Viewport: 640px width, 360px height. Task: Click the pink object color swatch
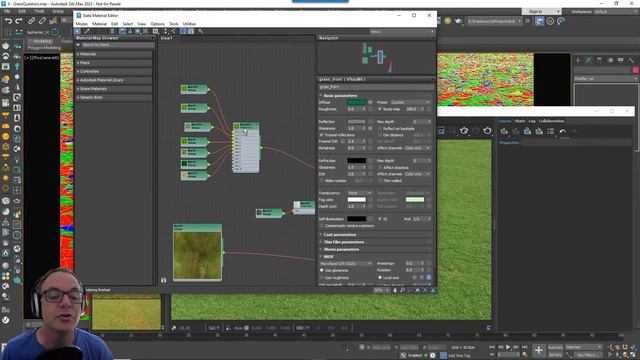636,70
